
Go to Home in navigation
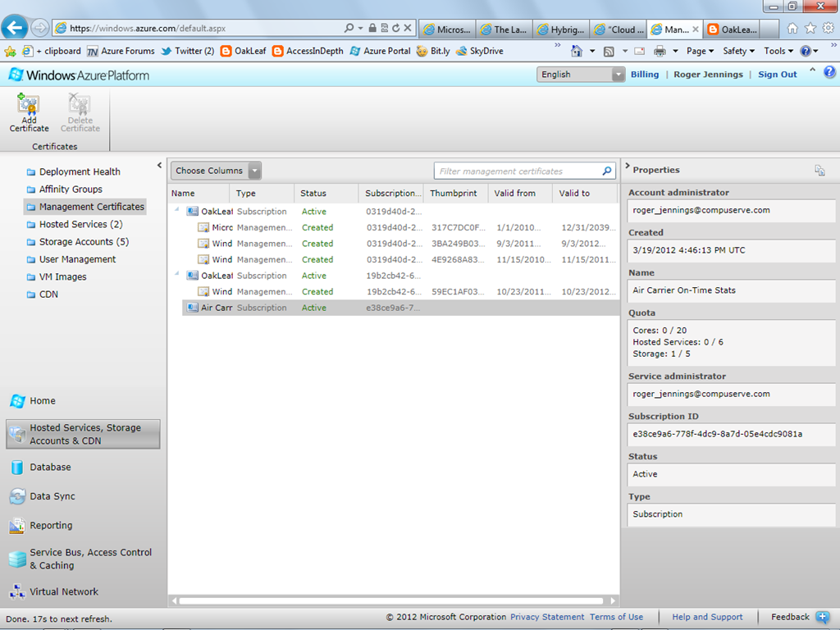43,401
